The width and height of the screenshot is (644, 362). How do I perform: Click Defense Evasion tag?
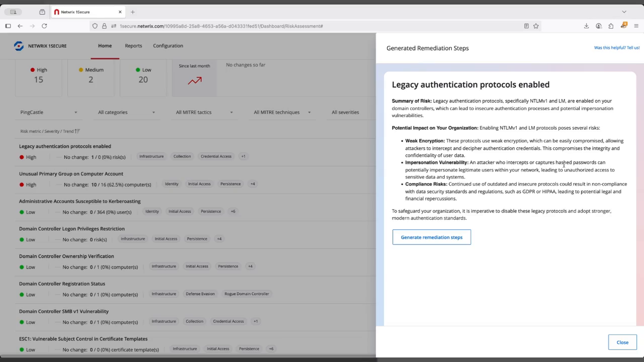point(200,294)
